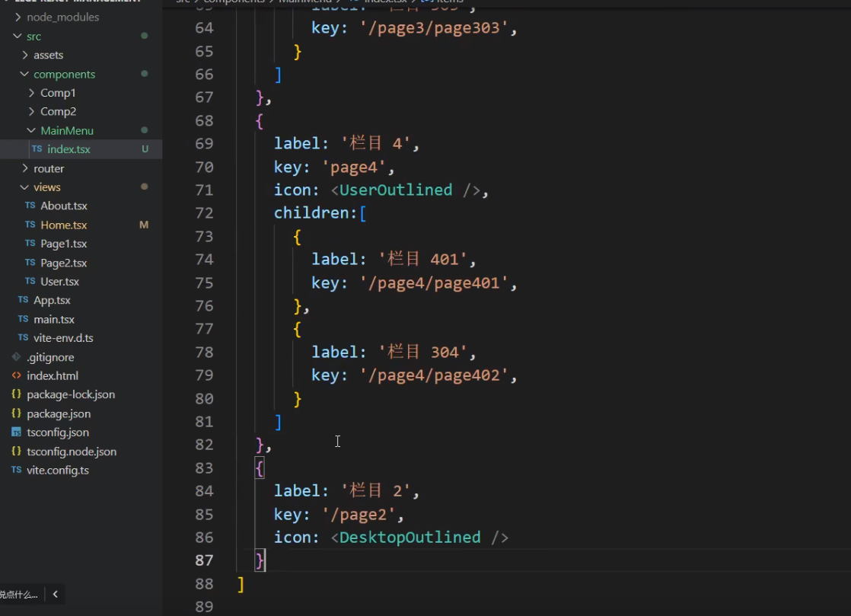Click the TS icon beside Home.tsx

pos(30,225)
